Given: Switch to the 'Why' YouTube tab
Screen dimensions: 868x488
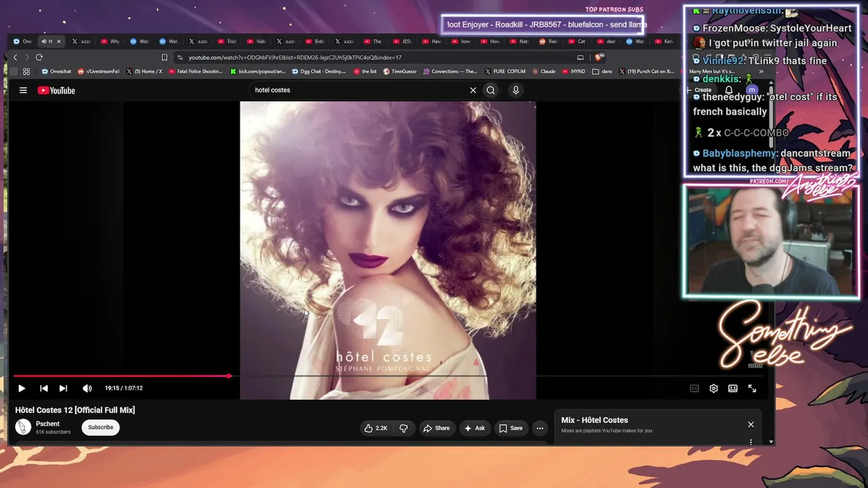Looking at the screenshot, I should pyautogui.click(x=110, y=41).
